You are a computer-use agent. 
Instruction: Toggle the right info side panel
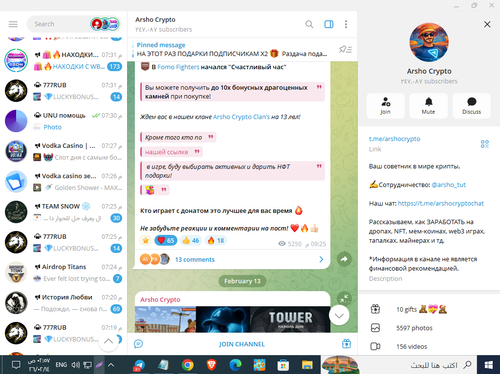pyautogui.click(x=329, y=24)
